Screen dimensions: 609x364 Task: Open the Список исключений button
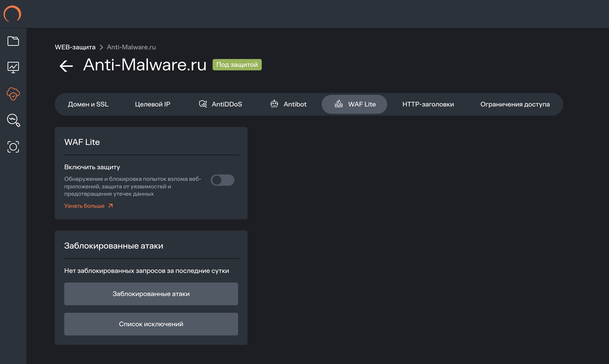click(x=151, y=324)
